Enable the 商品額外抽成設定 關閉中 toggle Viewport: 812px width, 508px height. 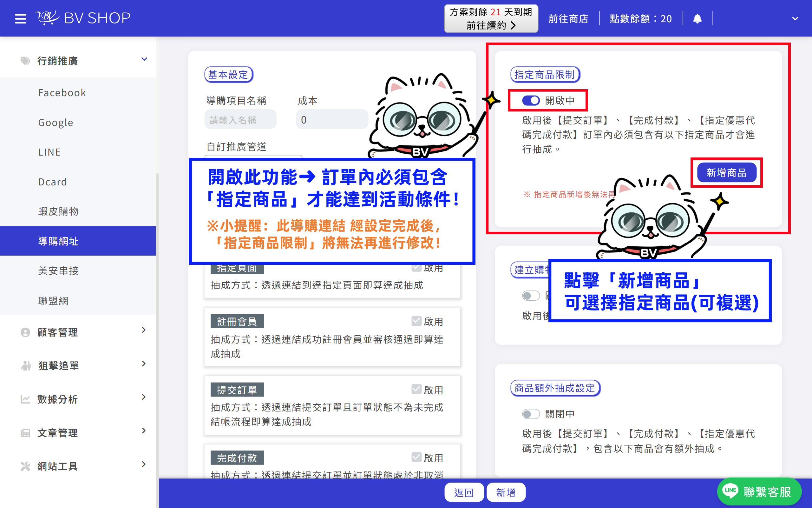(x=531, y=414)
